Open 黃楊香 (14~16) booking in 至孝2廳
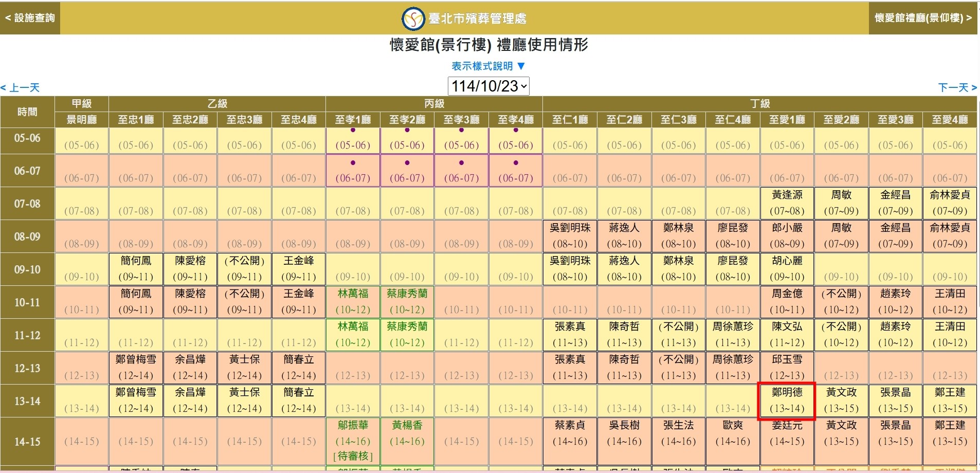Viewport: 980px width, 473px height. (407, 433)
